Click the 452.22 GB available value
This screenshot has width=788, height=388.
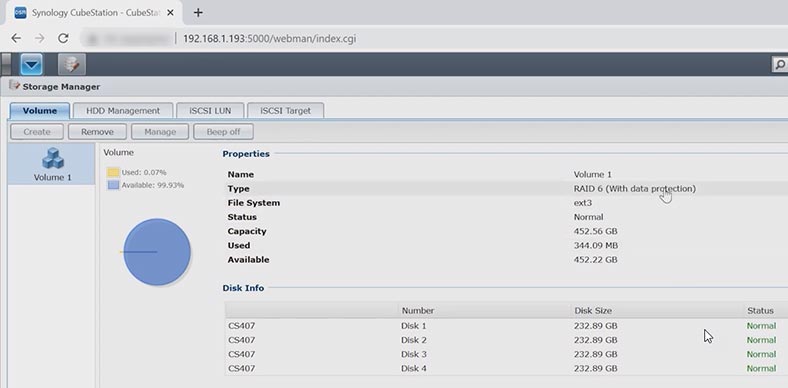(596, 260)
